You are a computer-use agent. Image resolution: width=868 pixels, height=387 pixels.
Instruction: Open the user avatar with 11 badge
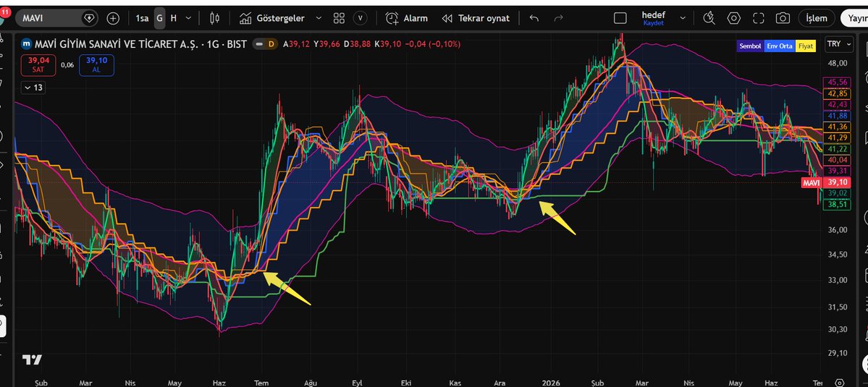coord(4,15)
